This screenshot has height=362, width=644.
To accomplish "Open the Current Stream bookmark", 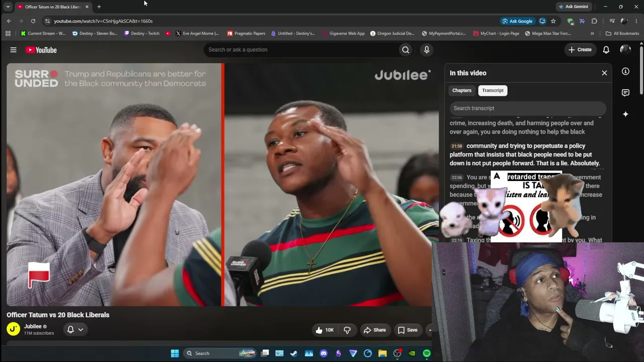I will (43, 34).
